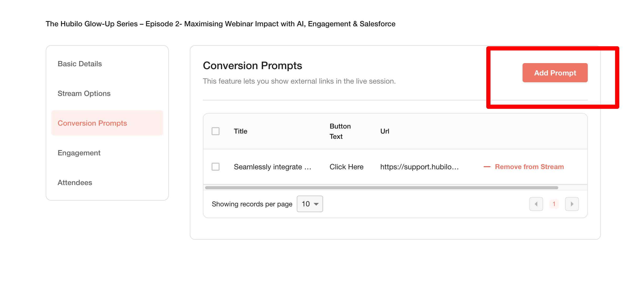Open Basic Details section
Viewport: 644px width, 306px height.
80,64
